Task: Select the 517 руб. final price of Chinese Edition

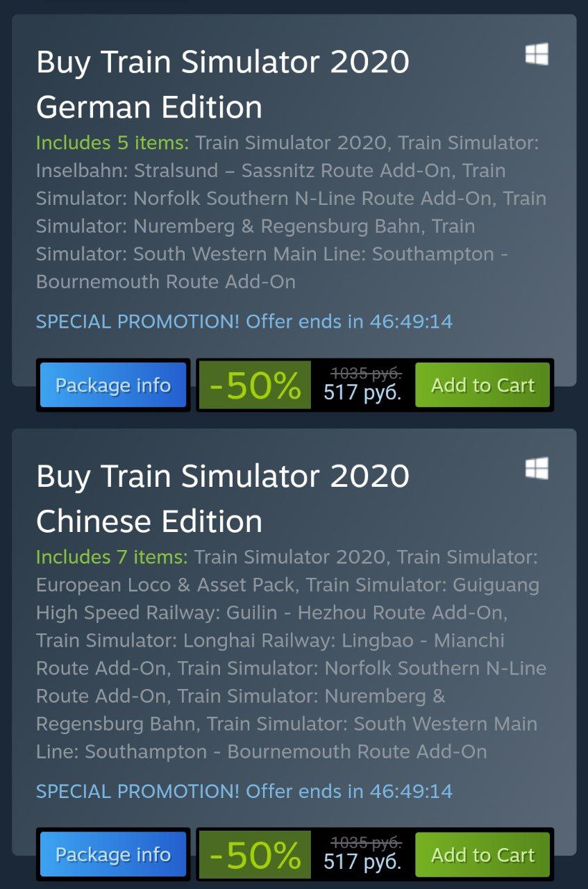Action: [x=362, y=863]
